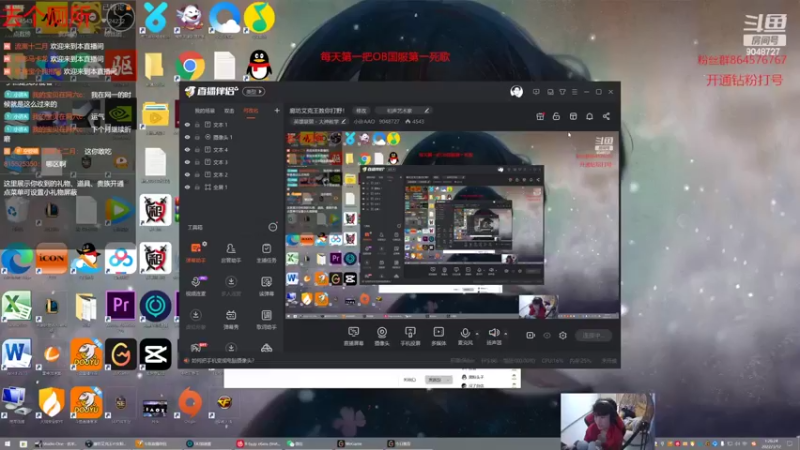Image resolution: width=800 pixels, height=450 pixels.
Task: Open the gift box icon
Action: tap(540, 116)
